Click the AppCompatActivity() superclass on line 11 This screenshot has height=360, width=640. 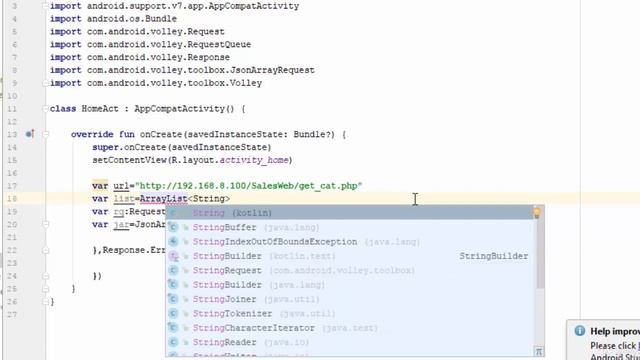(184, 109)
